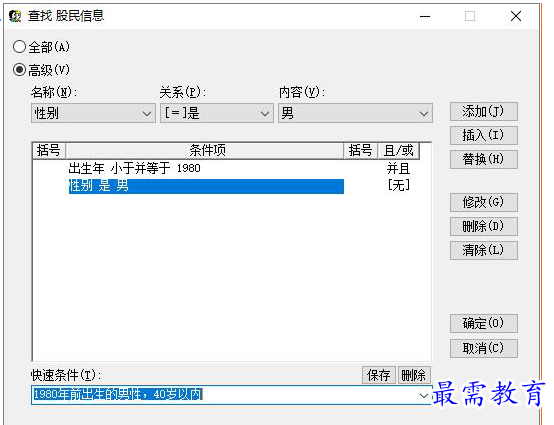Image resolution: width=554 pixels, height=425 pixels.
Task: Cancel with the 取消(C) button
Action: tap(484, 348)
